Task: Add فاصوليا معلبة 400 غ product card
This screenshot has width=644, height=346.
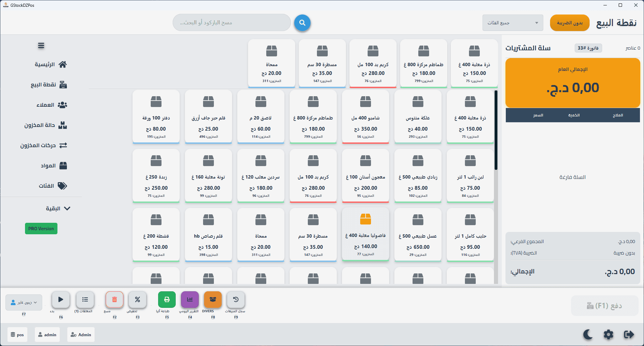Action: tap(366, 234)
